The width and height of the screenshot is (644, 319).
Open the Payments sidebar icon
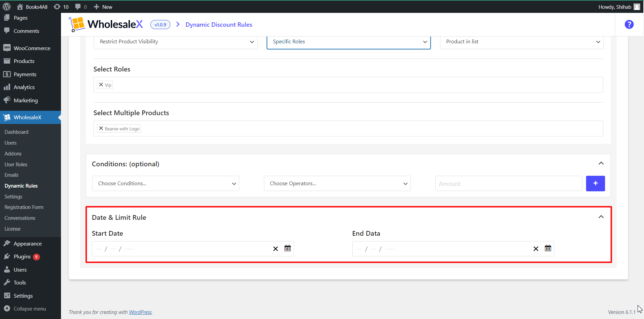[x=7, y=74]
